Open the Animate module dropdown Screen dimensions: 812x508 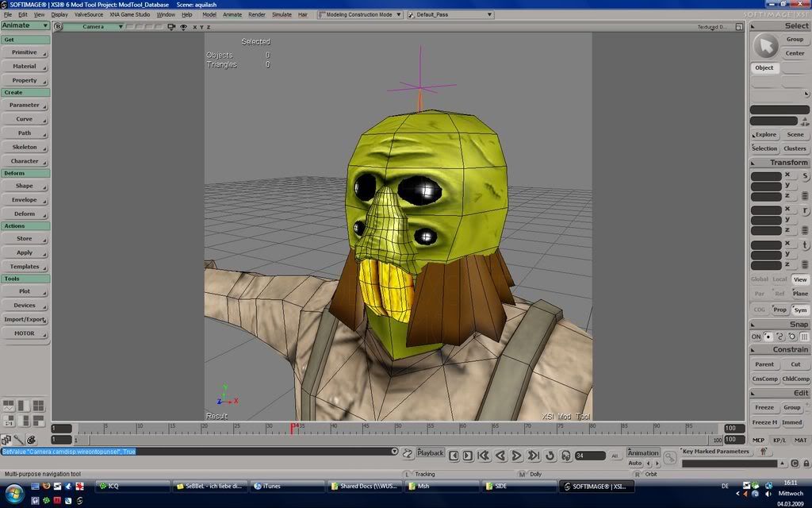tap(25, 25)
